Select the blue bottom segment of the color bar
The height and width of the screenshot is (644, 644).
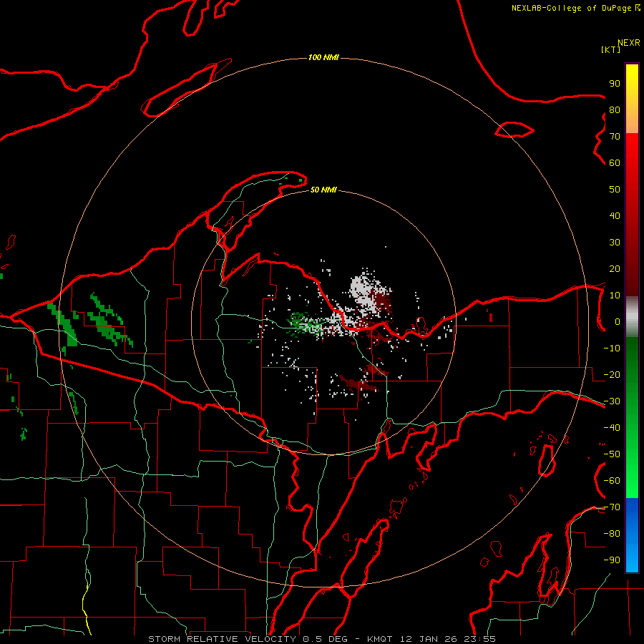click(632, 535)
